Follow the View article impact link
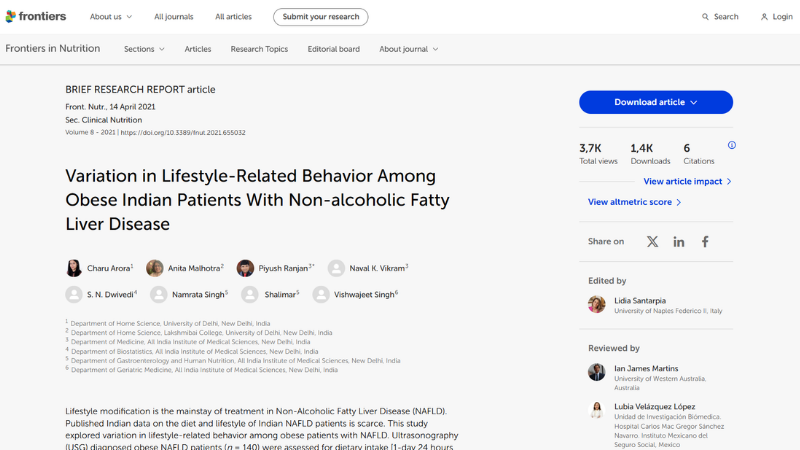The width and height of the screenshot is (800, 450). (687, 181)
